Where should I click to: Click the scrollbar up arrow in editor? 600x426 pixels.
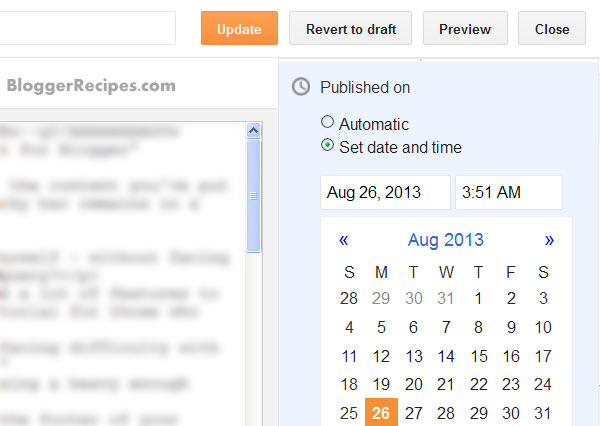pos(253,131)
